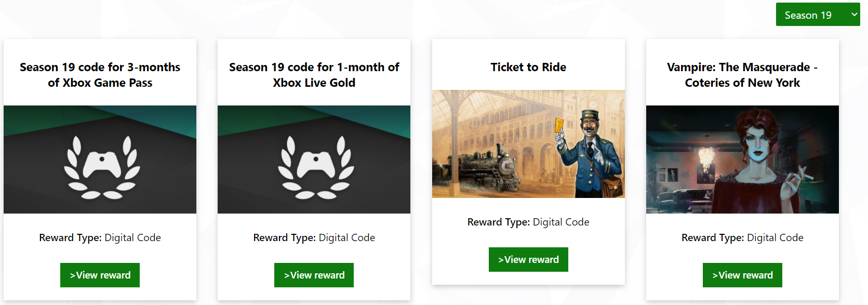Click the laurel controller icon for Xbox Game Pass
This screenshot has height=305, width=868.
(x=102, y=167)
